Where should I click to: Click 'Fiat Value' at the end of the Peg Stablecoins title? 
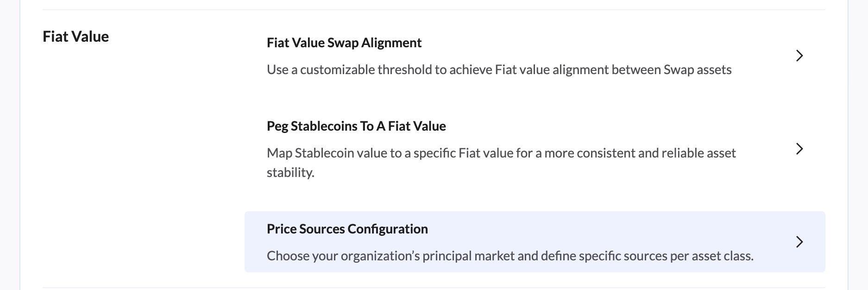[417, 126]
